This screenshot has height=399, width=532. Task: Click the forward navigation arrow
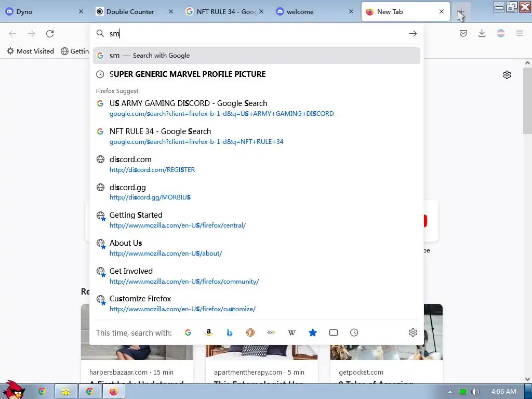click(x=31, y=34)
